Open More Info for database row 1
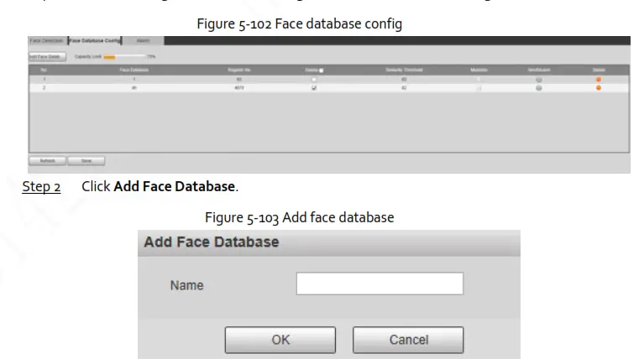Screen dimensions: 644x364 click(479, 79)
